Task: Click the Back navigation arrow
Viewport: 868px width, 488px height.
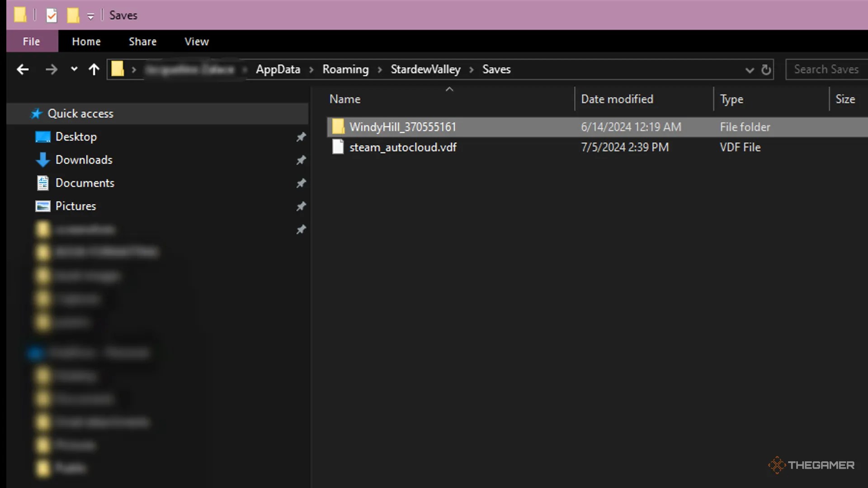Action: coord(23,70)
